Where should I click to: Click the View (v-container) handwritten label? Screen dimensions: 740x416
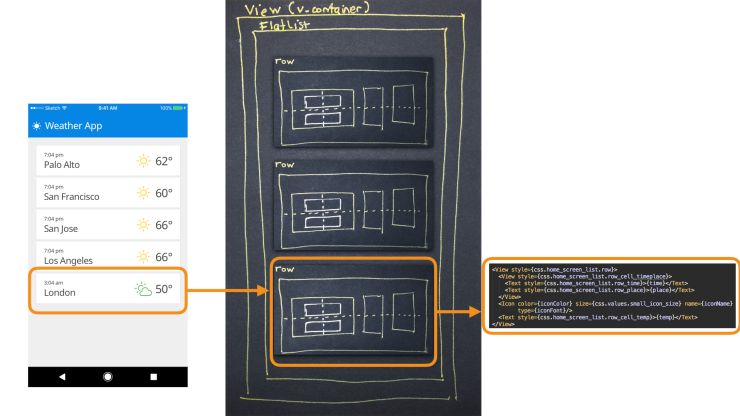pyautogui.click(x=307, y=8)
